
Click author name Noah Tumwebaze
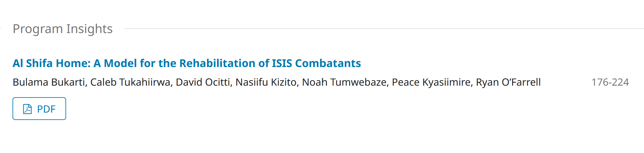click(x=345, y=82)
